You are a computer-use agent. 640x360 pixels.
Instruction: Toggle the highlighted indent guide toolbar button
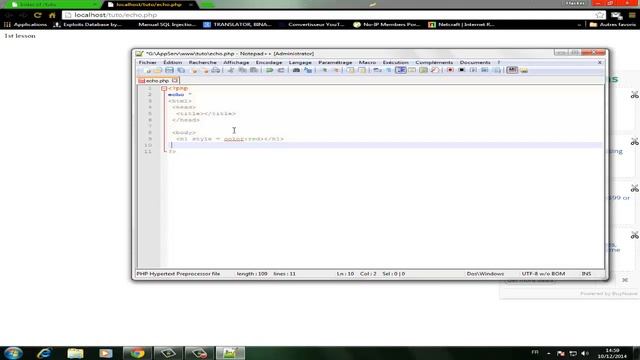click(x=400, y=70)
